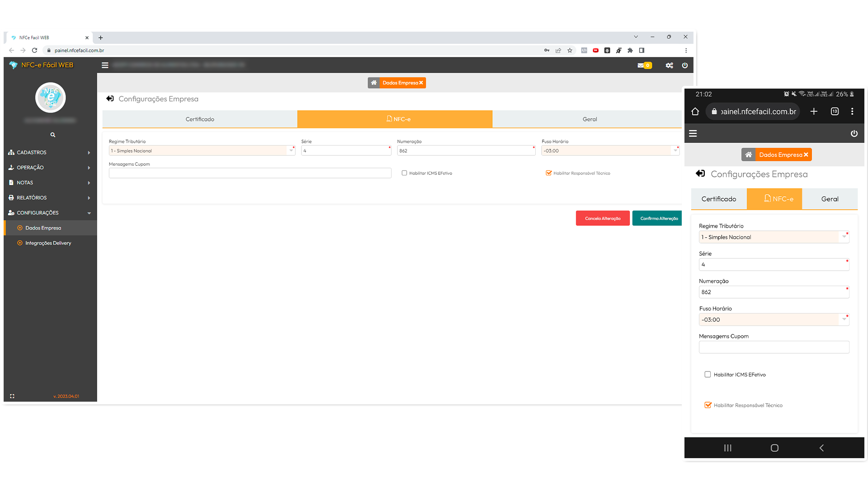This screenshot has height=488, width=868.
Task: Open a new Chrome tab
Action: pos(101,38)
